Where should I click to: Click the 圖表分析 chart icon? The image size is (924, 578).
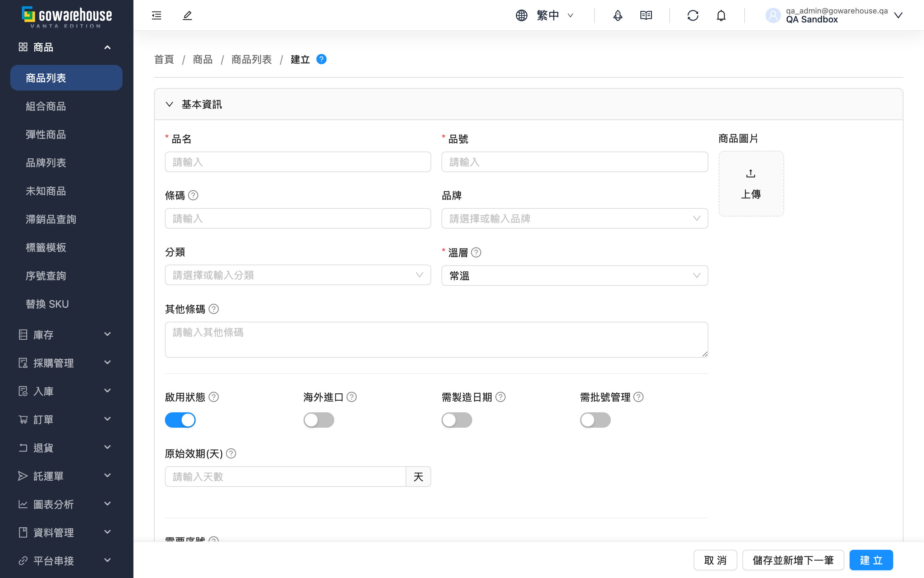[x=23, y=504]
